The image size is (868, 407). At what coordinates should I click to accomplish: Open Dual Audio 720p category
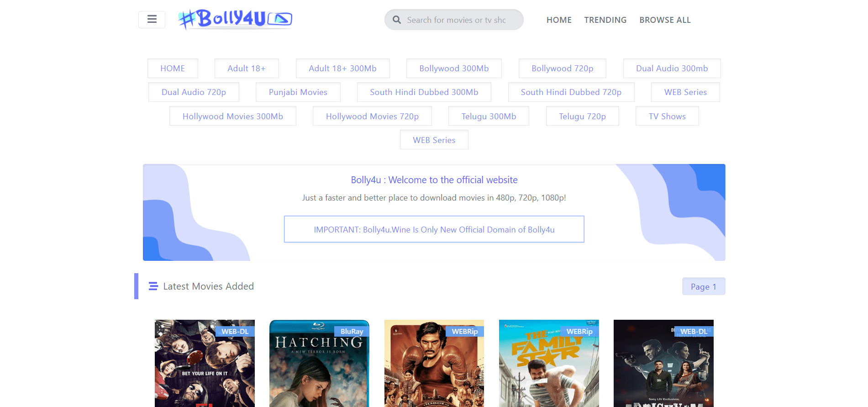194,92
